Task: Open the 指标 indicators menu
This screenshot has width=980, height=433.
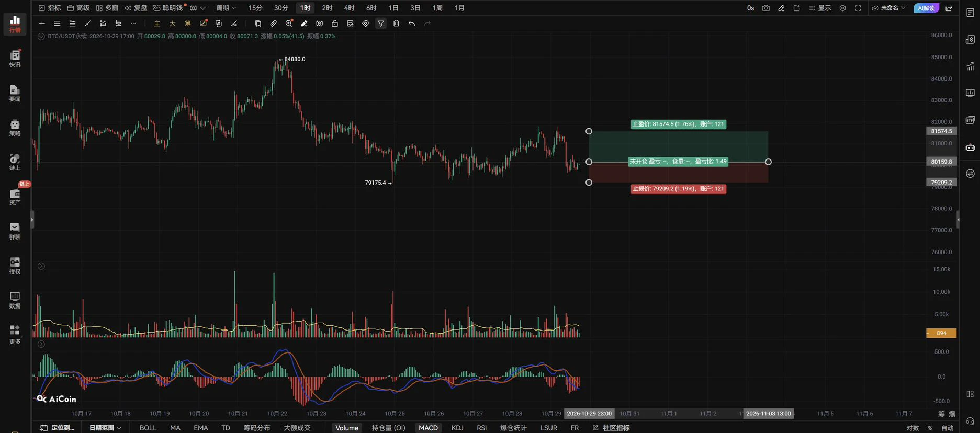Action: (x=50, y=8)
